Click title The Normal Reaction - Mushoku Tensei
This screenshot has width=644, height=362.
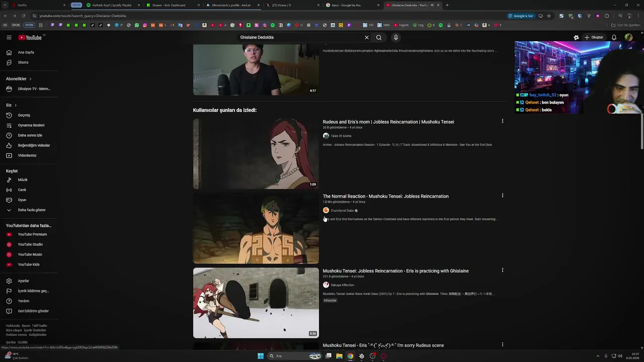(x=386, y=197)
